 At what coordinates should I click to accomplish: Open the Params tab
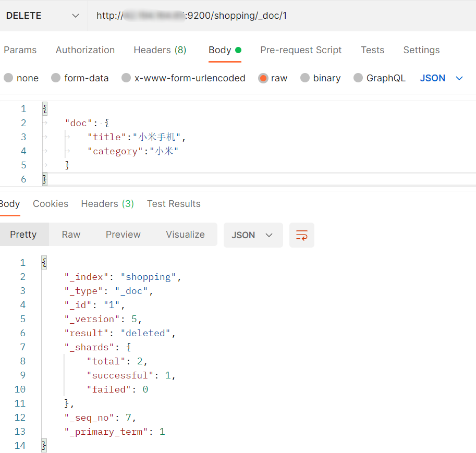tap(20, 50)
